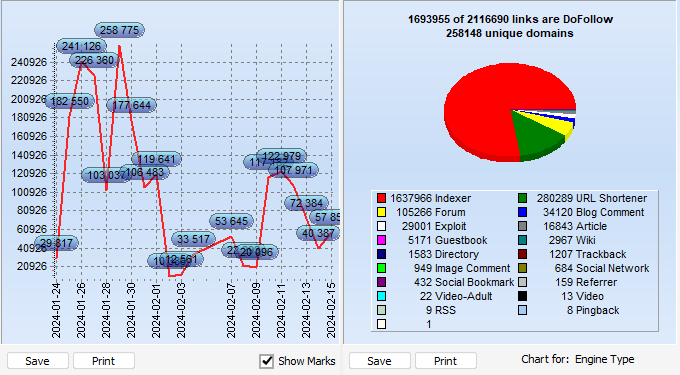Click the teal Wiki legend swatch

tap(523, 240)
